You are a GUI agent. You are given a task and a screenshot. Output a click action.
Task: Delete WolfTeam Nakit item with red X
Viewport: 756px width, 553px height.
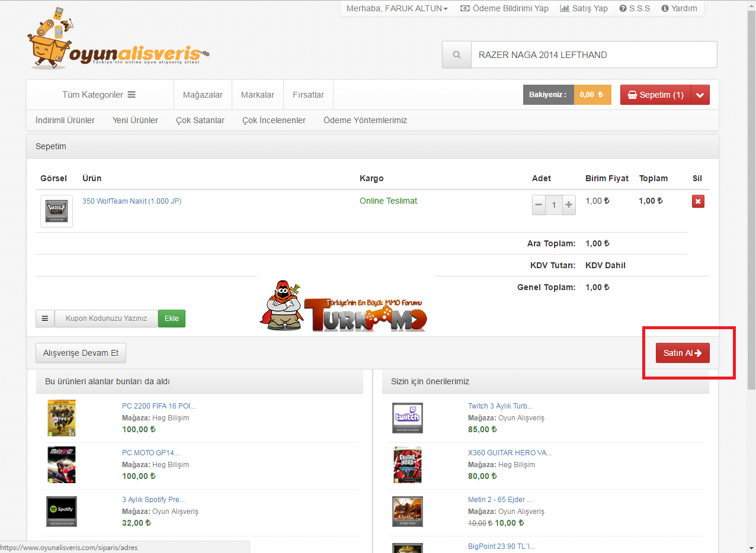698,201
